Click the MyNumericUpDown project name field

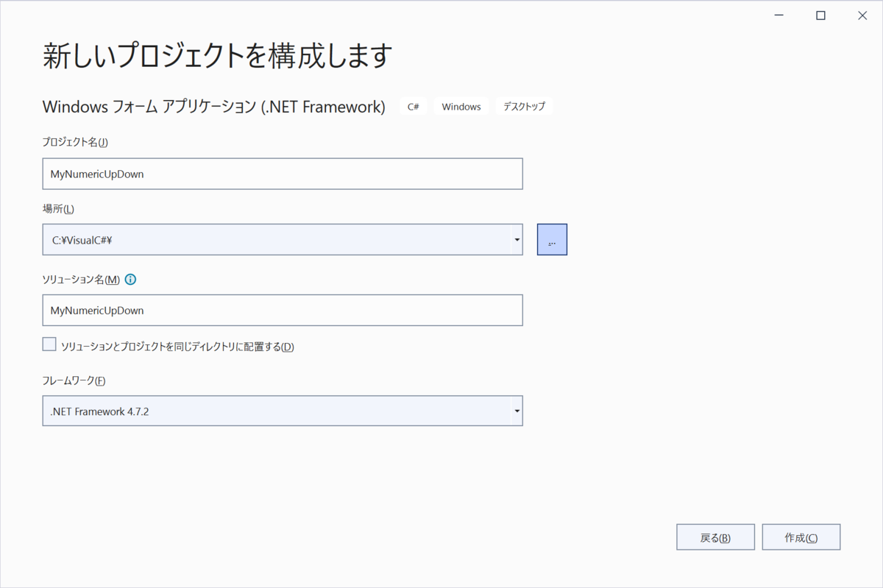(x=282, y=174)
